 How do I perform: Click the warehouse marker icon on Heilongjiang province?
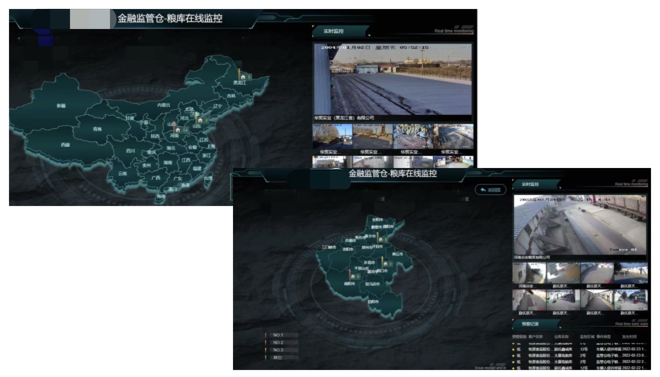pyautogui.click(x=243, y=77)
